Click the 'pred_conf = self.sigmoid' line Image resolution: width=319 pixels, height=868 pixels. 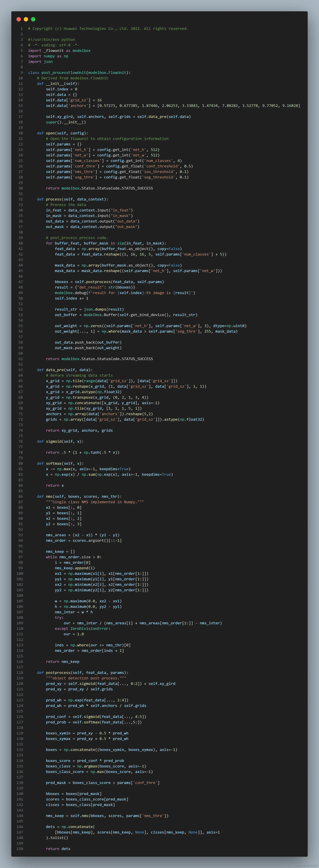(96, 717)
